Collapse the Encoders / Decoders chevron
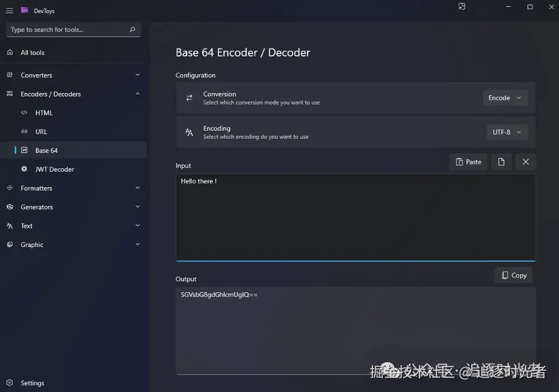The image size is (559, 392). [x=137, y=94]
